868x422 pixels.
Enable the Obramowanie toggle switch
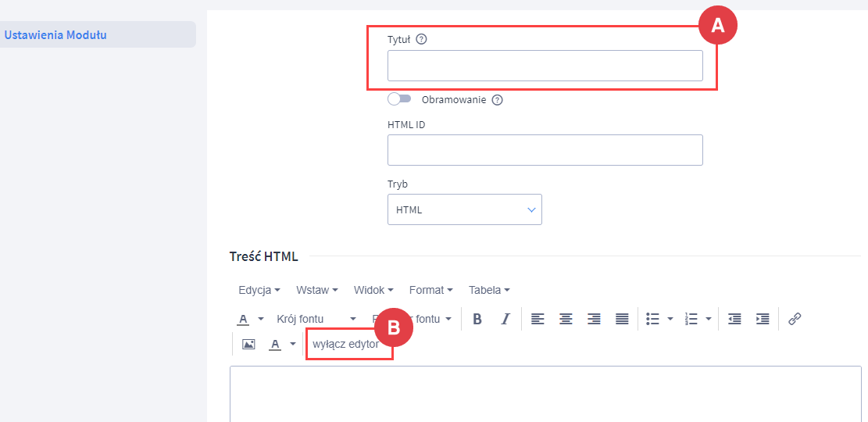[x=399, y=99]
